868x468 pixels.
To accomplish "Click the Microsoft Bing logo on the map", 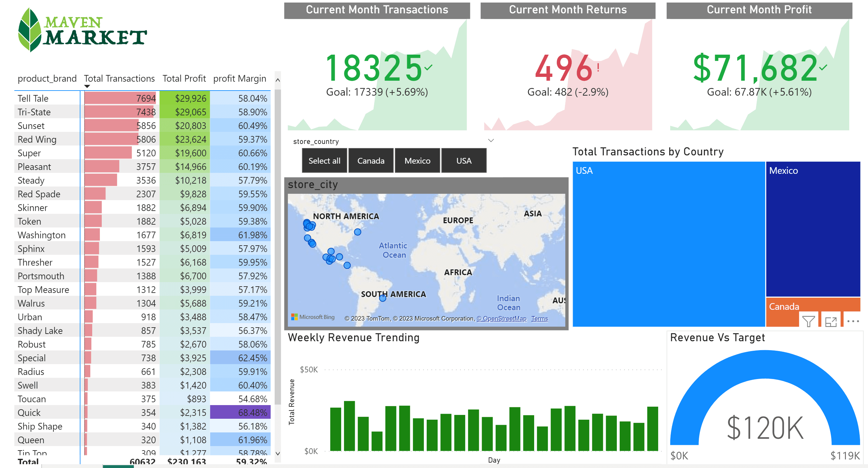I will click(313, 317).
